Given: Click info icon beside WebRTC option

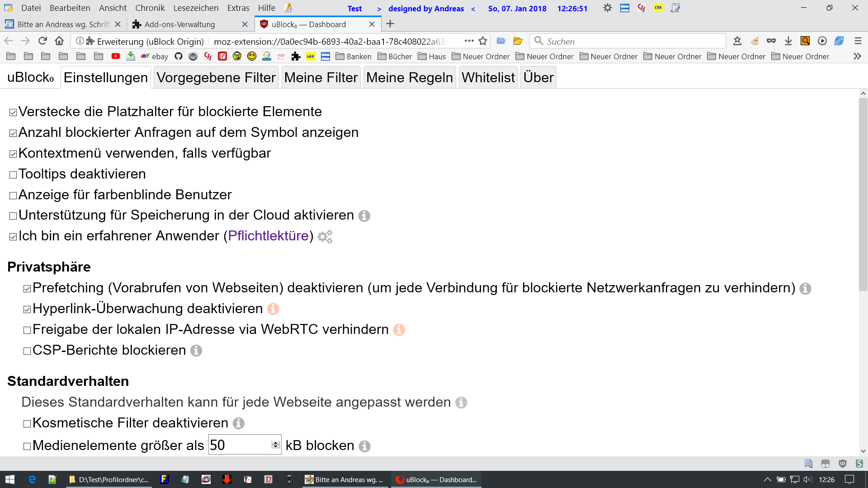Looking at the screenshot, I should tap(399, 330).
